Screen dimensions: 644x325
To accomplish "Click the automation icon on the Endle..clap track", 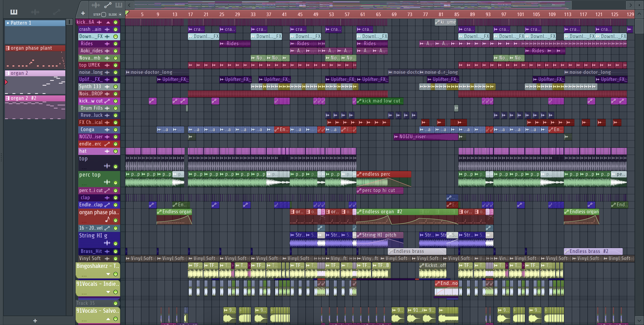I will [x=107, y=205].
